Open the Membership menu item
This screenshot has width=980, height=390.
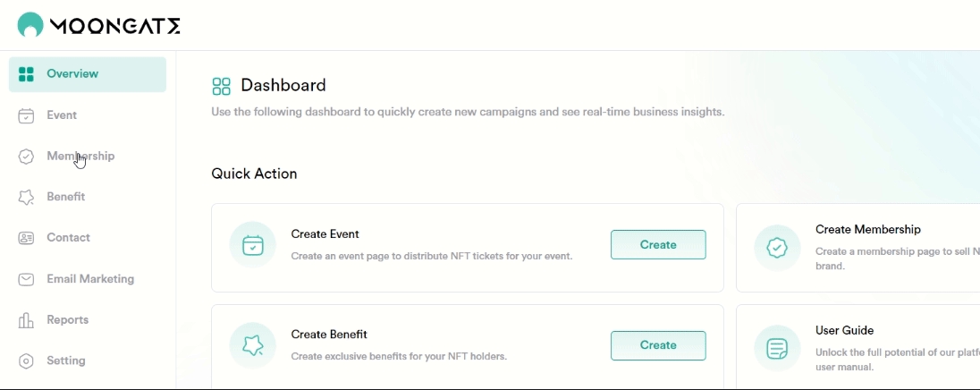click(x=80, y=157)
